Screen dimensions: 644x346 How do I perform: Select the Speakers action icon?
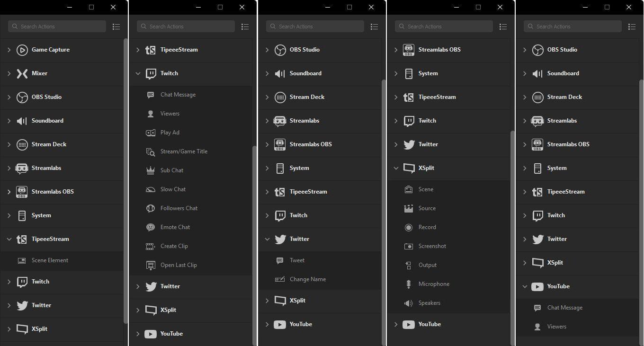tap(409, 303)
